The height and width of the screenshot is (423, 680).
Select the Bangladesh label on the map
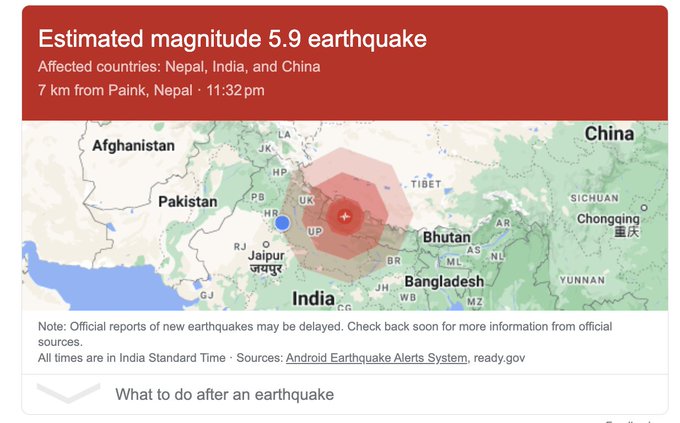click(x=444, y=282)
